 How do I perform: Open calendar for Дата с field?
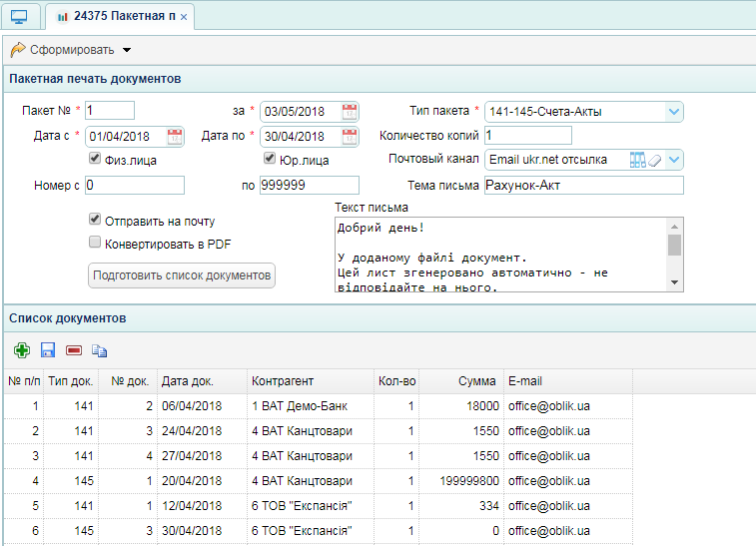pos(175,137)
